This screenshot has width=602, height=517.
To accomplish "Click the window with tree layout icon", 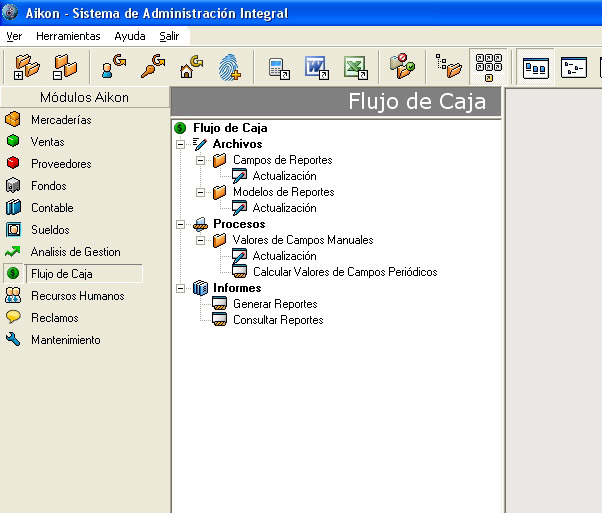I will (x=574, y=68).
